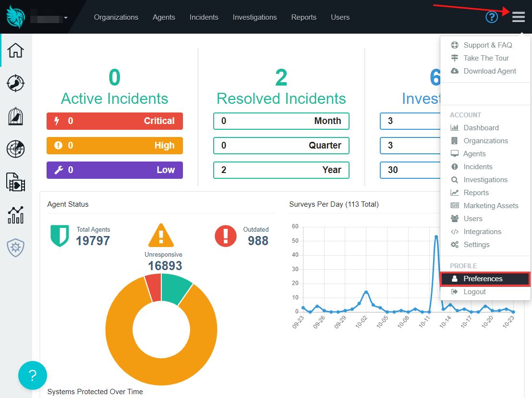Click the bar chart analytics sidebar icon
The width and height of the screenshot is (532, 398).
coord(16,215)
